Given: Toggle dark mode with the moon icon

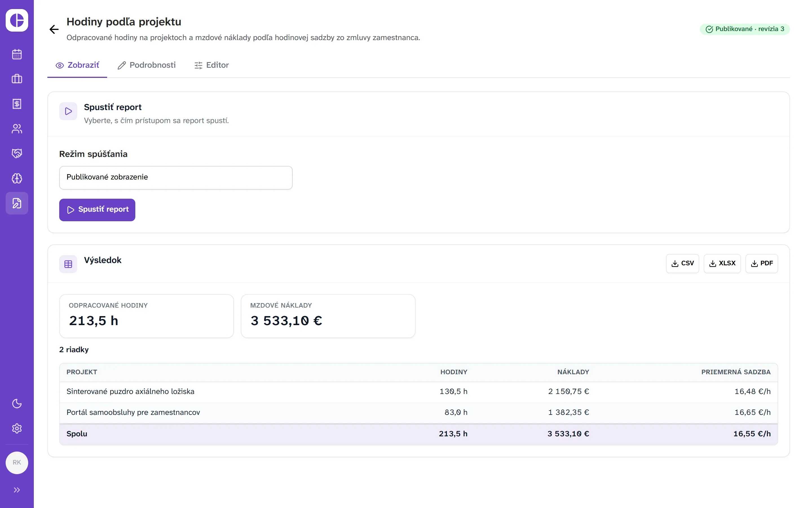Looking at the screenshot, I should (17, 404).
